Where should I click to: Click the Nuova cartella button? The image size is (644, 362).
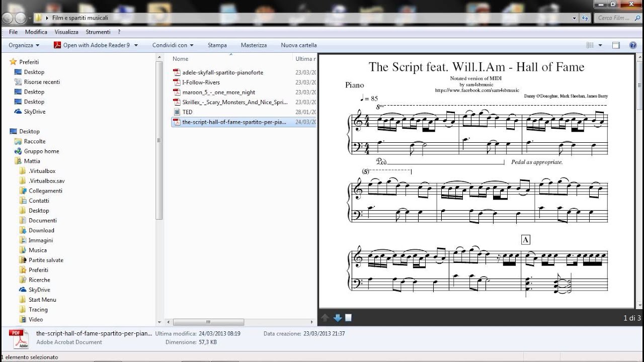[299, 45]
